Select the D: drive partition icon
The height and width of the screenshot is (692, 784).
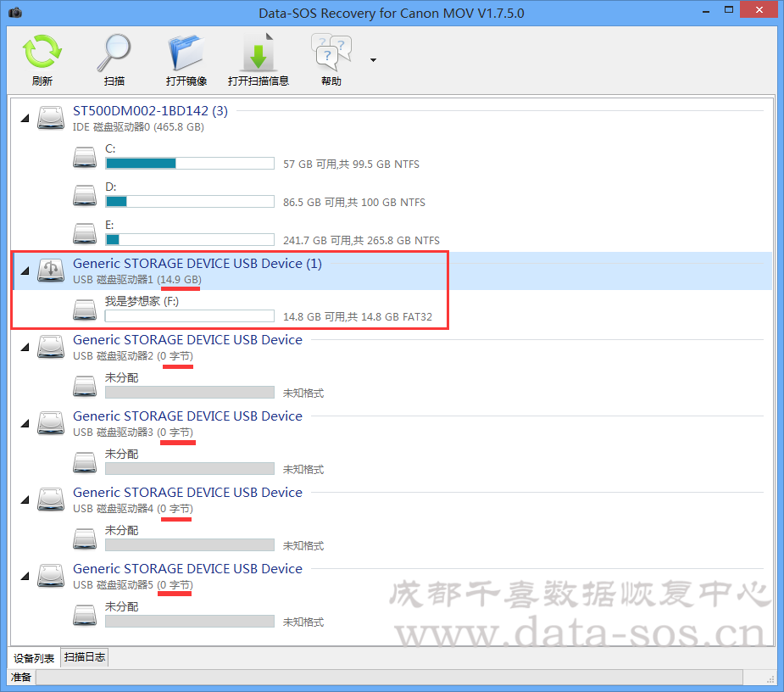click(x=85, y=195)
